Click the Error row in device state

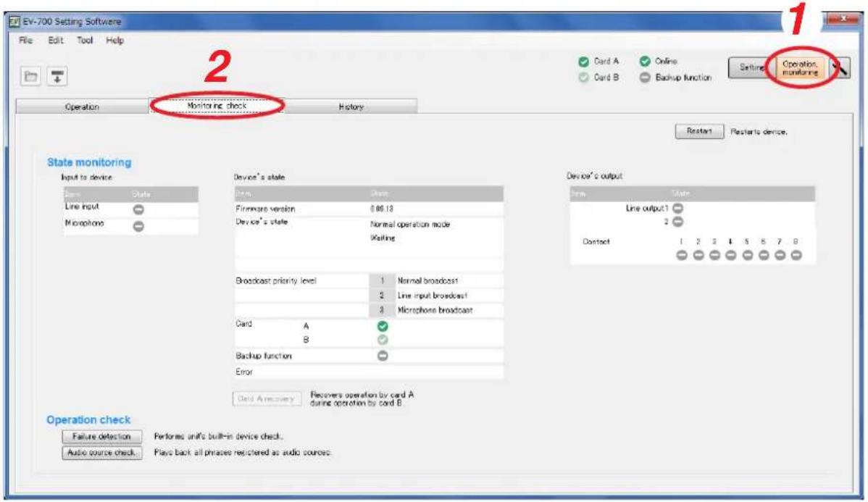pyautogui.click(x=369, y=372)
